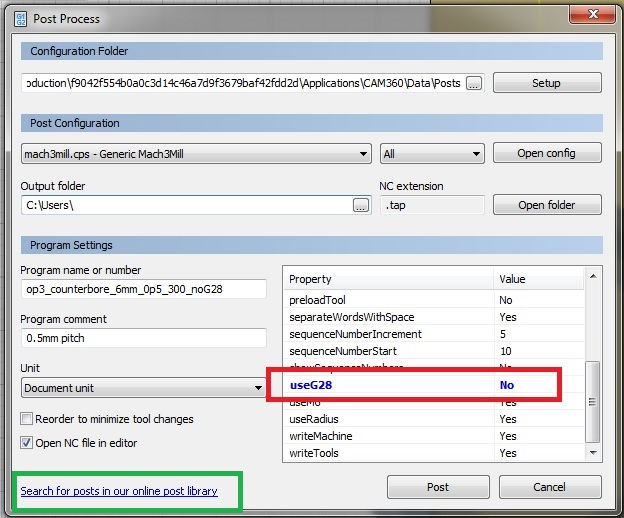Edit the Program comment text field
The height and width of the screenshot is (518, 624).
point(143,338)
